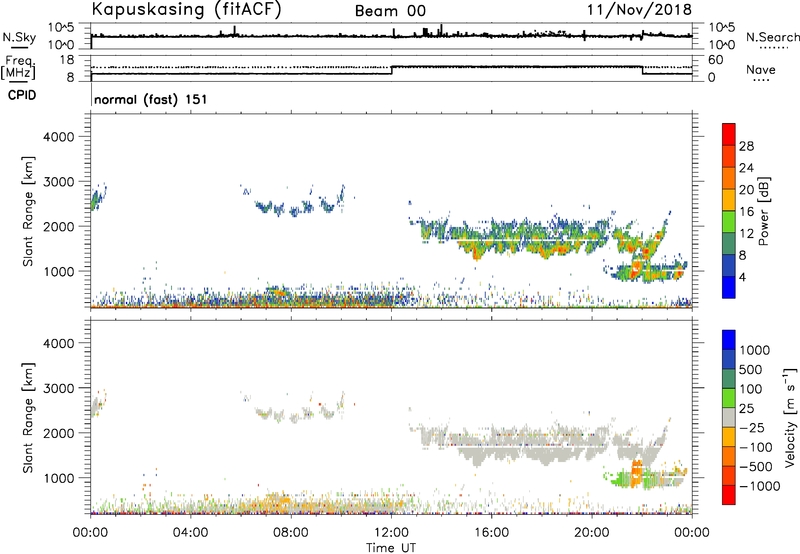This screenshot has height=554, width=800.
Task: Click the '3000' tick of power panel
Action: click(x=59, y=182)
